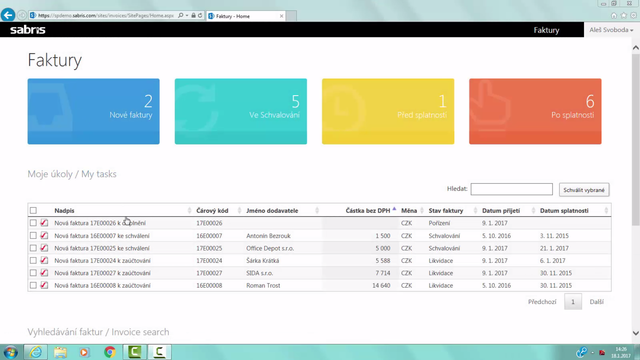Click the scrollbar down arrow
This screenshot has width=640, height=360.
click(636, 333)
